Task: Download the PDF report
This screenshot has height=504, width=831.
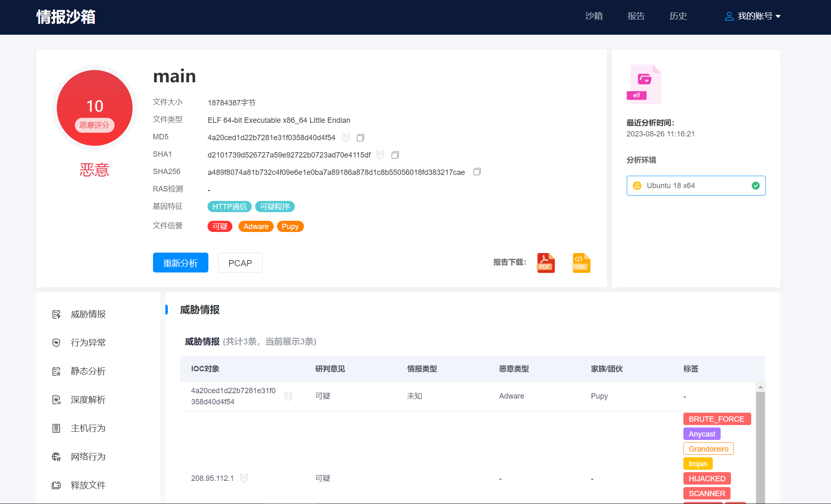Action: 545,263
